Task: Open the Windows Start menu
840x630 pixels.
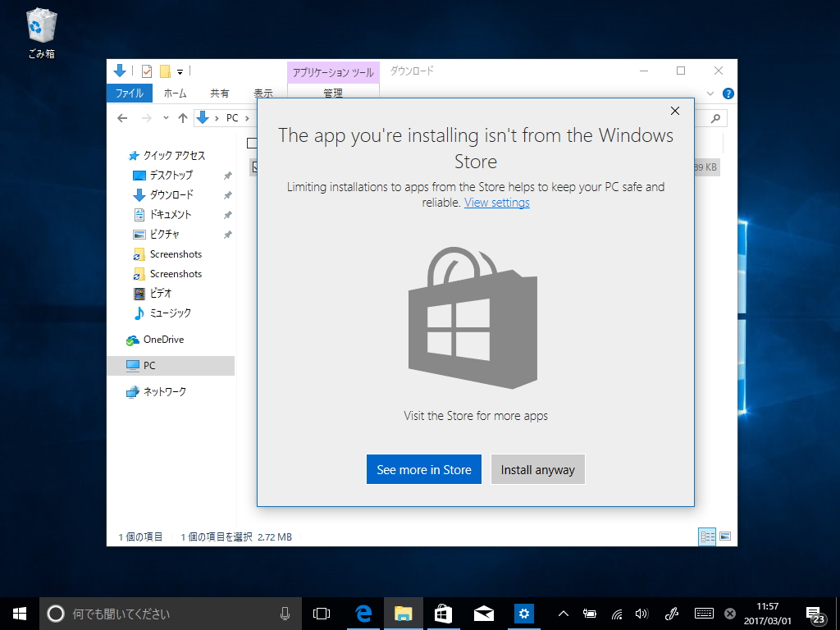Action: [20, 614]
